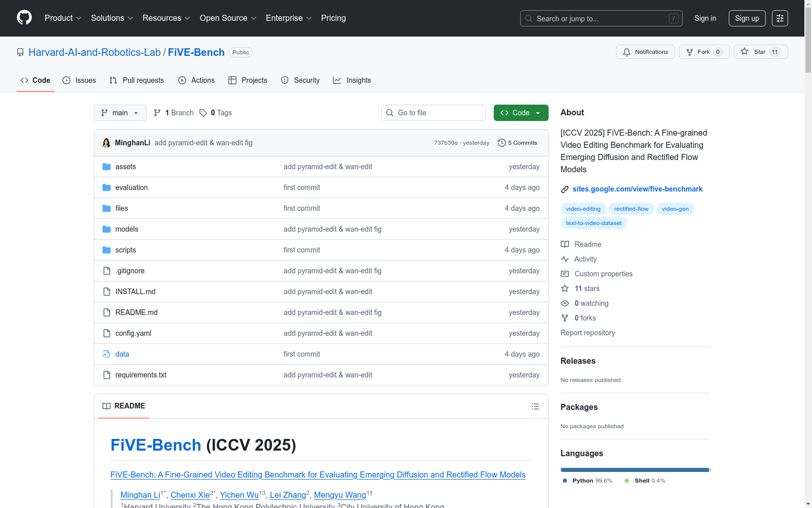The image size is (812, 508).
Task: Click the search magnifier in the top bar
Action: (x=529, y=18)
